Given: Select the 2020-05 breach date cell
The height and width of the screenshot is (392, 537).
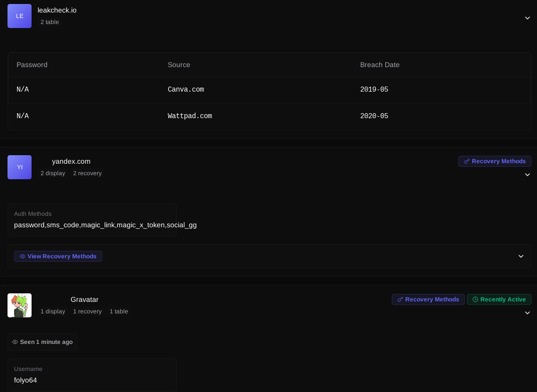Looking at the screenshot, I should pyautogui.click(x=374, y=116).
